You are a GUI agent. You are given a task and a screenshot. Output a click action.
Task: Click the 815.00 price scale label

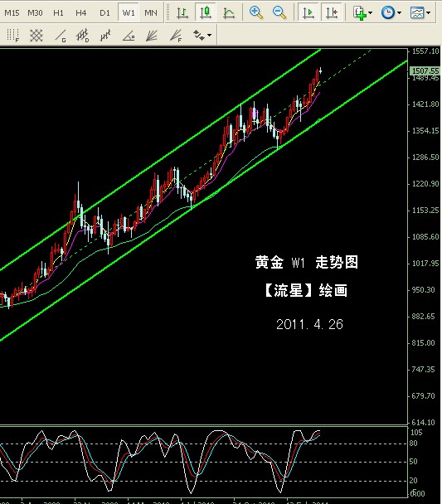click(423, 343)
